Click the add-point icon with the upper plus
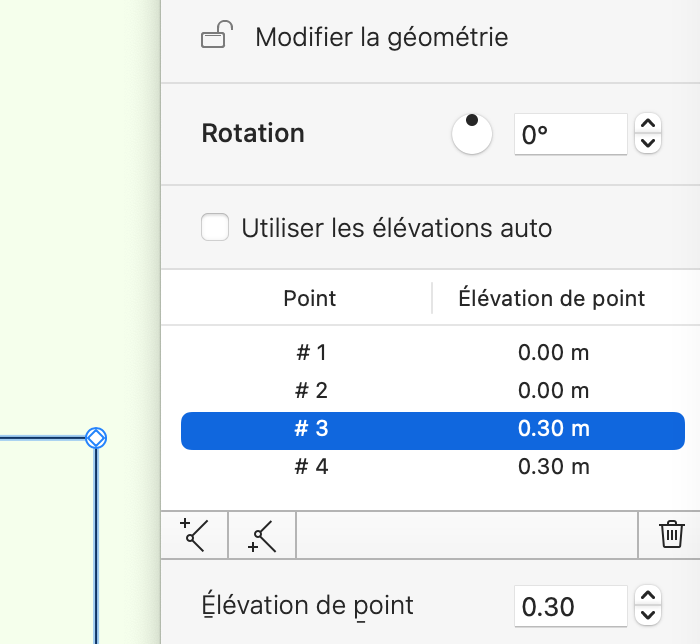 point(194,536)
